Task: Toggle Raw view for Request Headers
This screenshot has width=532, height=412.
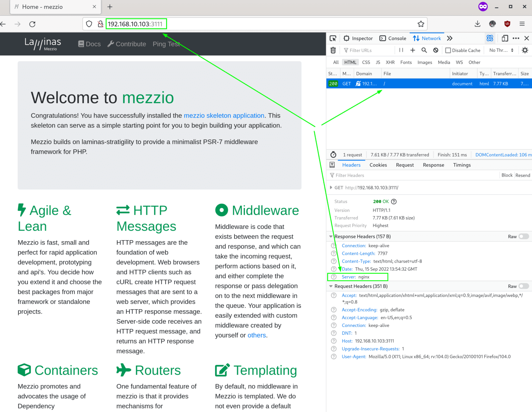Action: click(523, 286)
